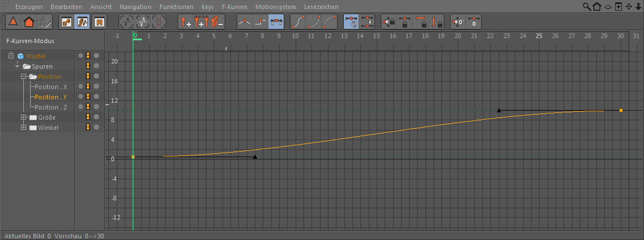Select the step interpolation icon
Viewport: 644px width, 240px height.
pyautogui.click(x=260, y=23)
